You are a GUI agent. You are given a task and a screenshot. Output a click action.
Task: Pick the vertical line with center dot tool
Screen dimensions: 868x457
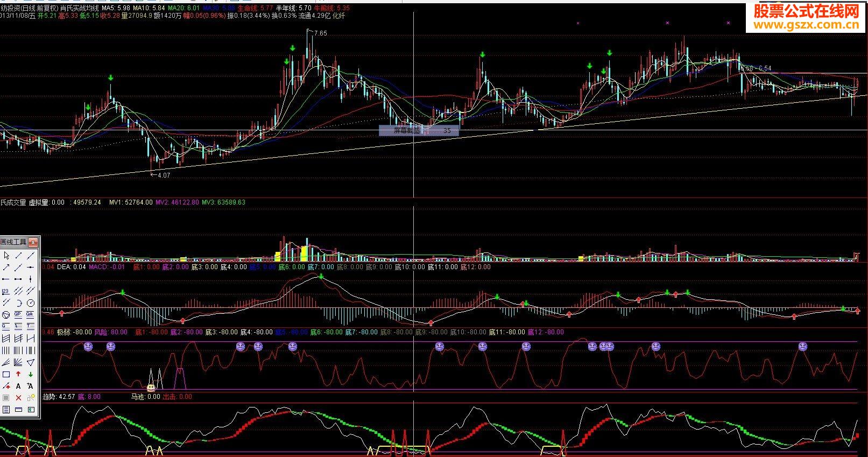(x=31, y=279)
